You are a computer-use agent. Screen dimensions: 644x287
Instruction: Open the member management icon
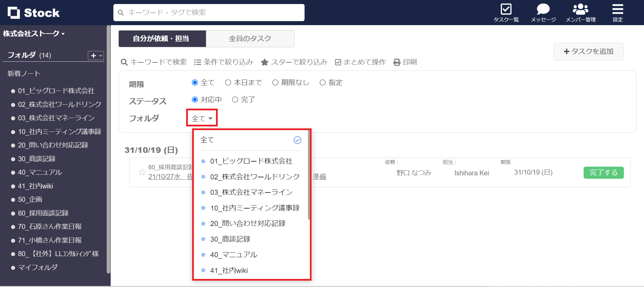pos(580,10)
